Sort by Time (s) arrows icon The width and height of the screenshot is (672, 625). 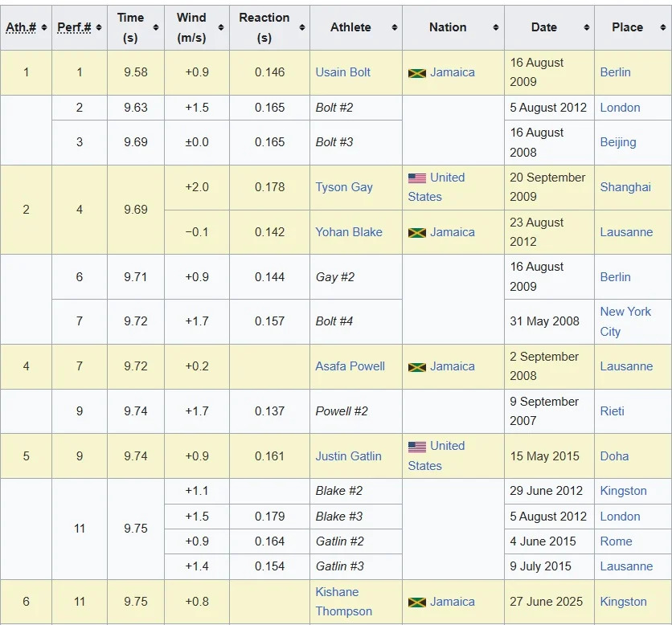(156, 27)
